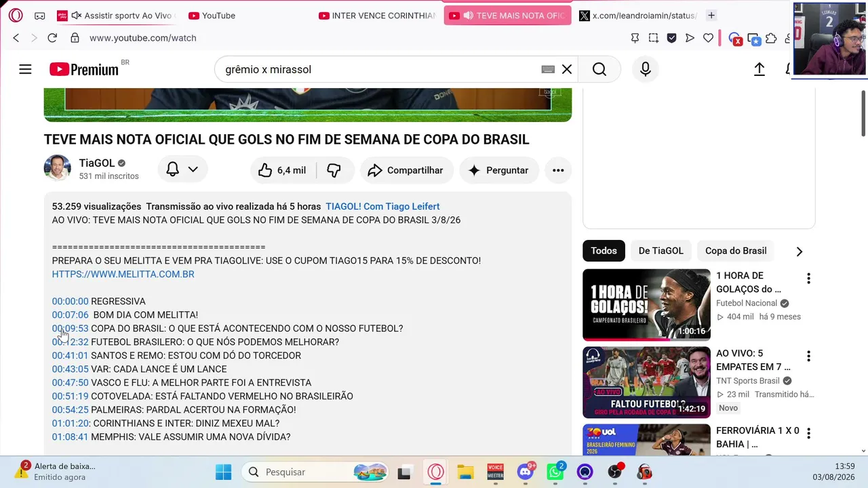Open a new browser tab
This screenshot has height=488, width=868.
click(x=711, y=15)
